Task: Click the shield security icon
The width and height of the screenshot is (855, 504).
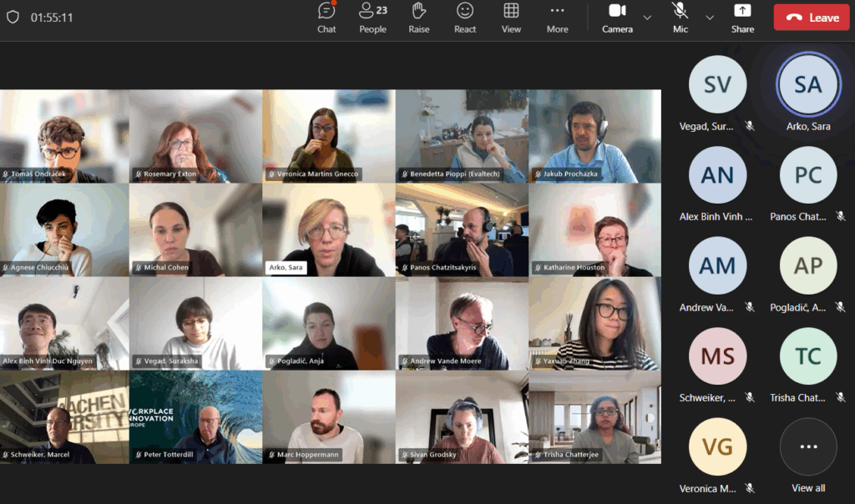Action: coord(13,18)
